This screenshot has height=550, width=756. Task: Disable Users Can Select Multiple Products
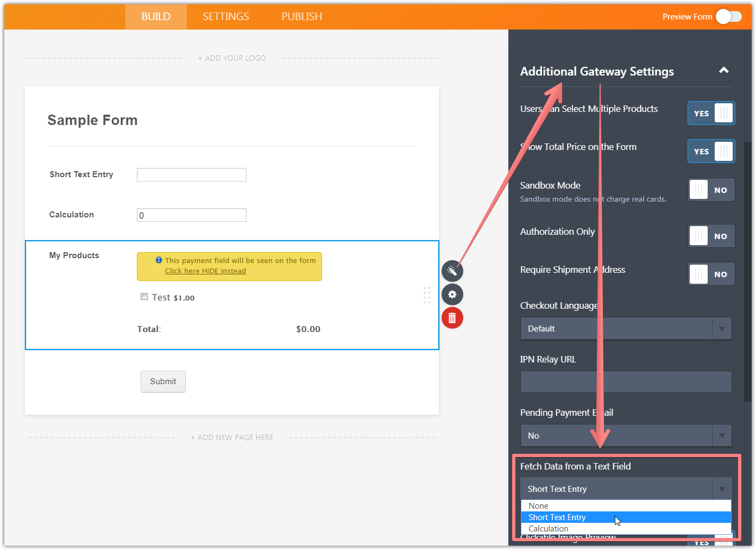[x=711, y=113]
